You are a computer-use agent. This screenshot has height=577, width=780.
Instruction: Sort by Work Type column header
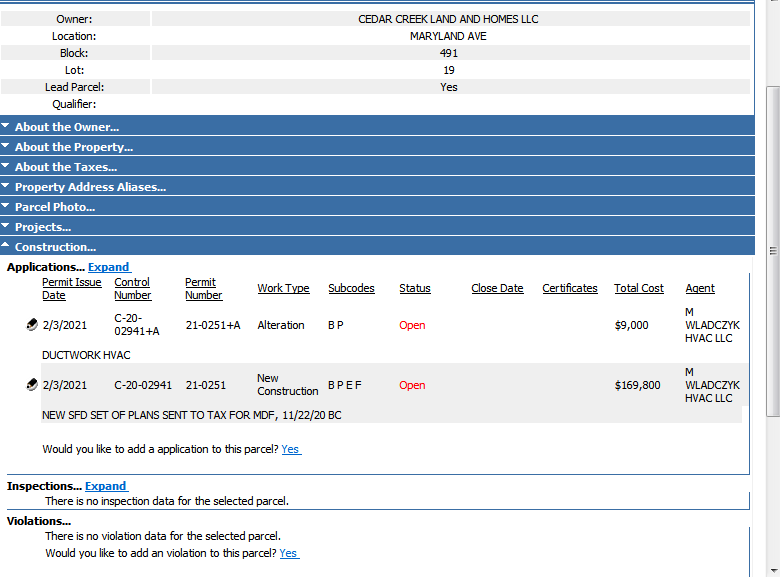point(283,288)
